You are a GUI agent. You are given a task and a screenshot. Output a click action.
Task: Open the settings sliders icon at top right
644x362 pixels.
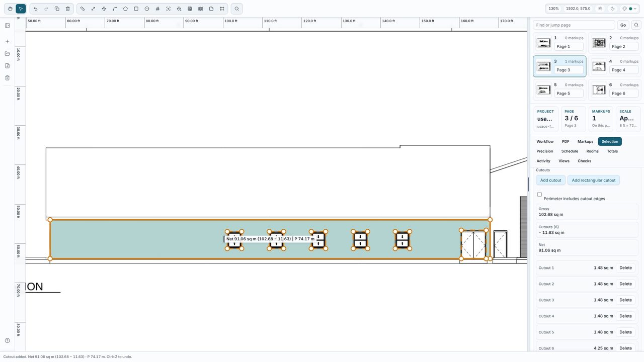click(600, 9)
